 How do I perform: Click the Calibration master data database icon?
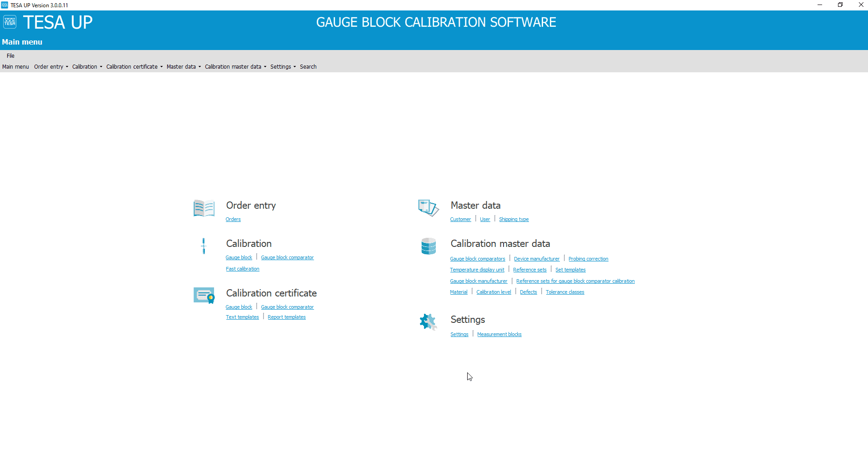(428, 246)
